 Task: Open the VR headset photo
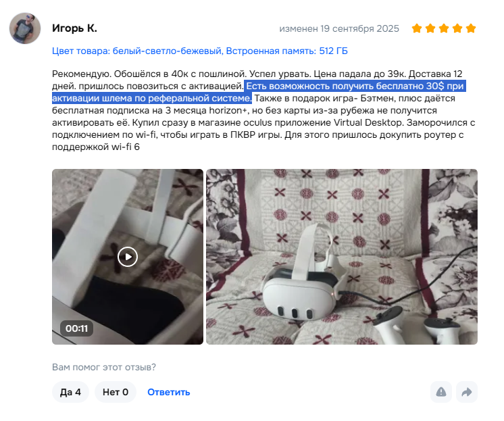coord(342,257)
